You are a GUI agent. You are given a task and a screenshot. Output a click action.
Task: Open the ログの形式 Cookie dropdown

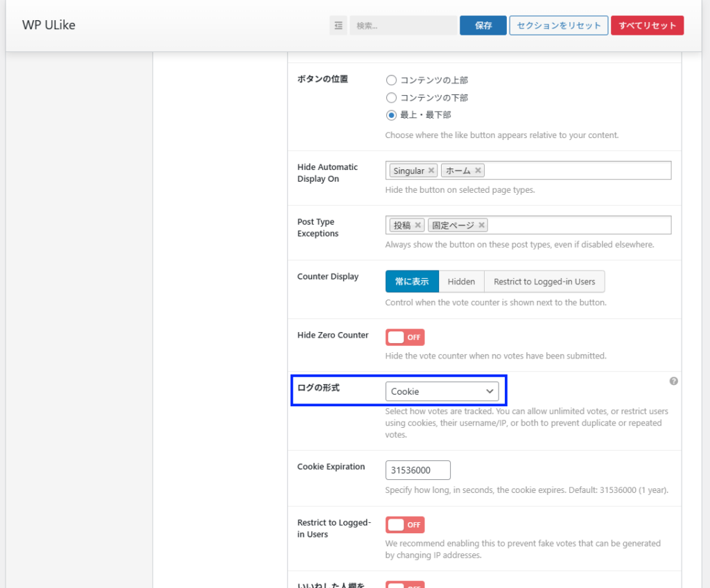point(442,392)
